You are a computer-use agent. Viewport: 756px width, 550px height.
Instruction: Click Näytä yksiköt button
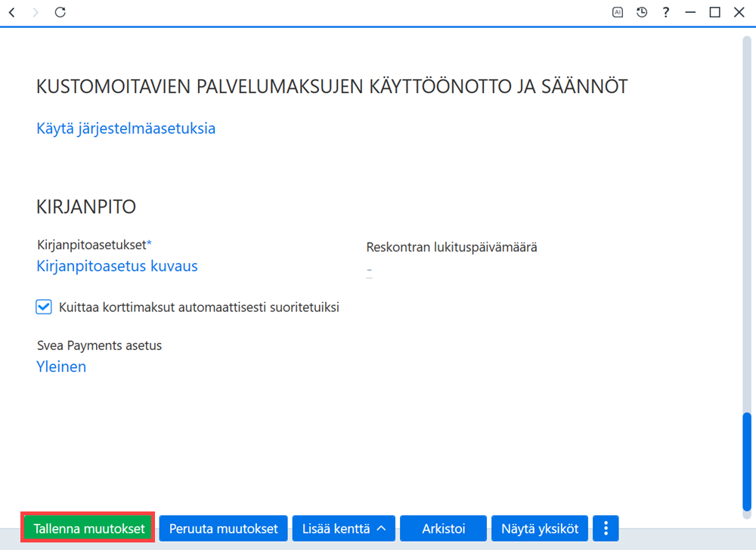pos(540,528)
